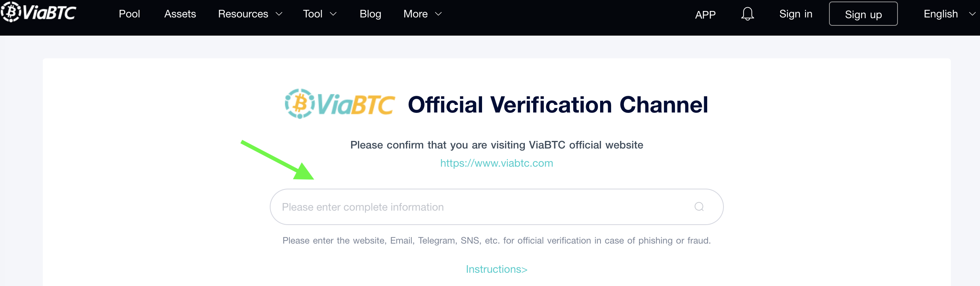Expand the More dropdown chevron

pos(438,14)
